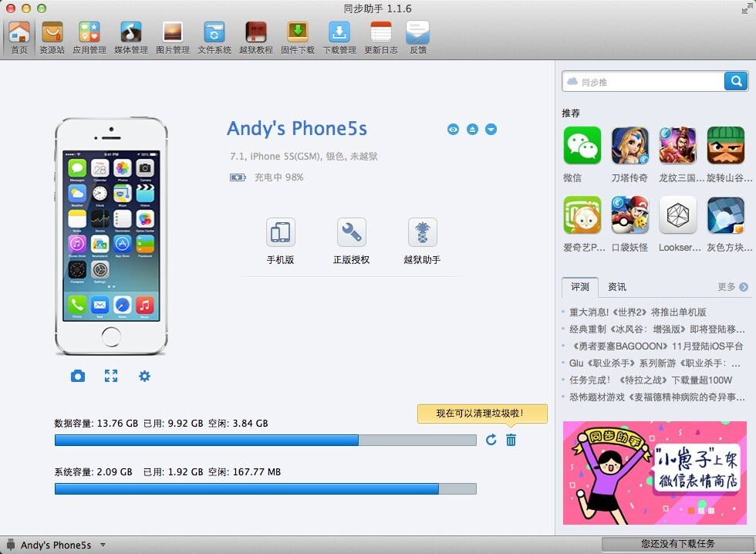Switch to the 评测 tab

(580, 287)
